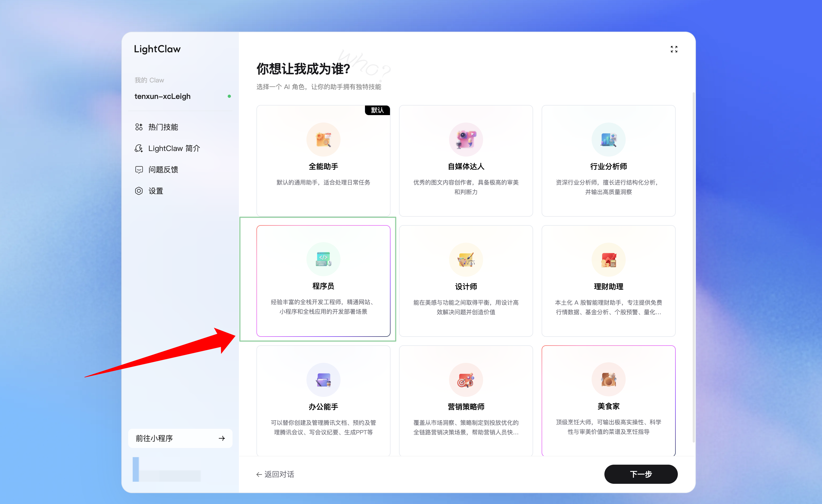822x504 pixels.
Task: Click the 行业分析师 chart icon
Action: tap(608, 139)
